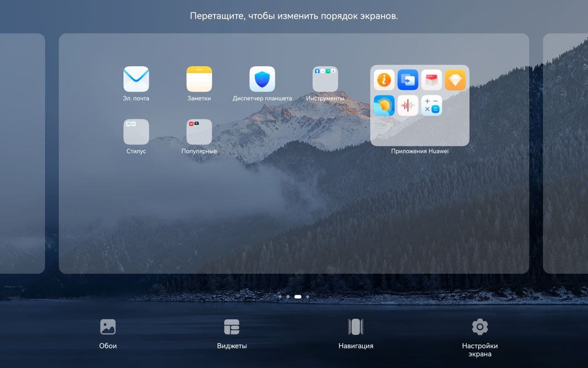Expand the Инструменты folder
The height and width of the screenshot is (368, 588).
tap(325, 79)
